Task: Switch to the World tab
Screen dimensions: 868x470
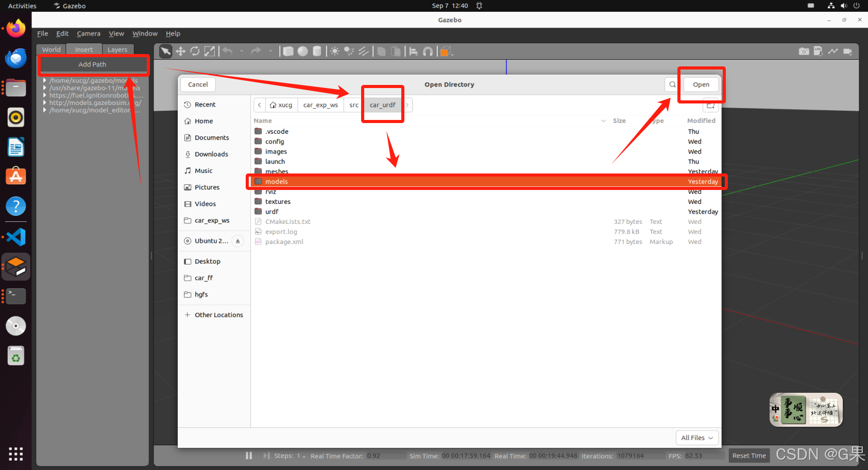Action: pyautogui.click(x=51, y=49)
